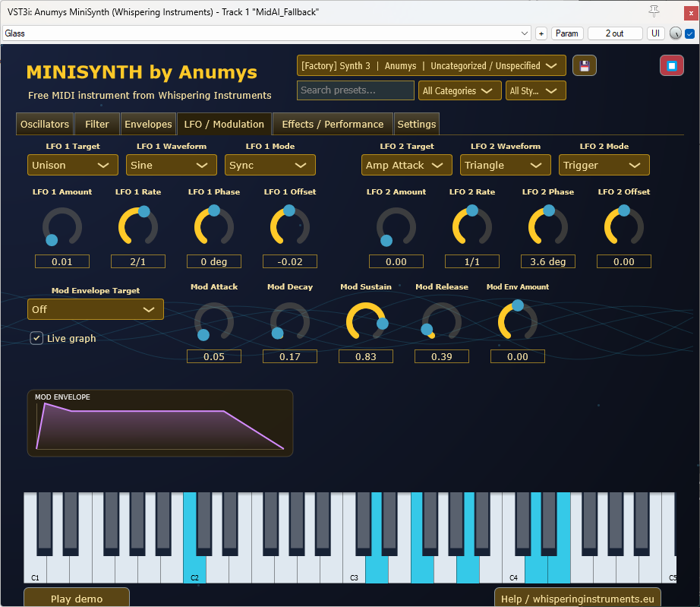Viewport: 700px width, 607px height.
Task: Open the Settings tab
Action: pyautogui.click(x=417, y=124)
